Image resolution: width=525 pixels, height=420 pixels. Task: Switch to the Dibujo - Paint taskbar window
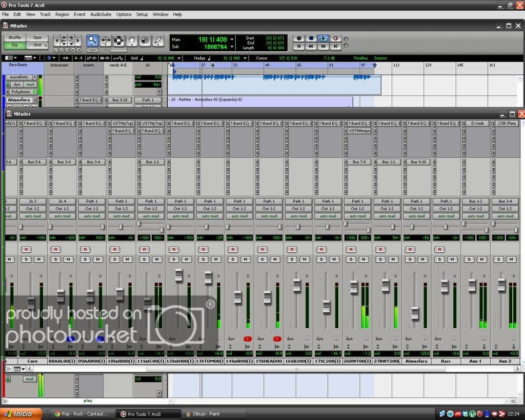[206, 414]
